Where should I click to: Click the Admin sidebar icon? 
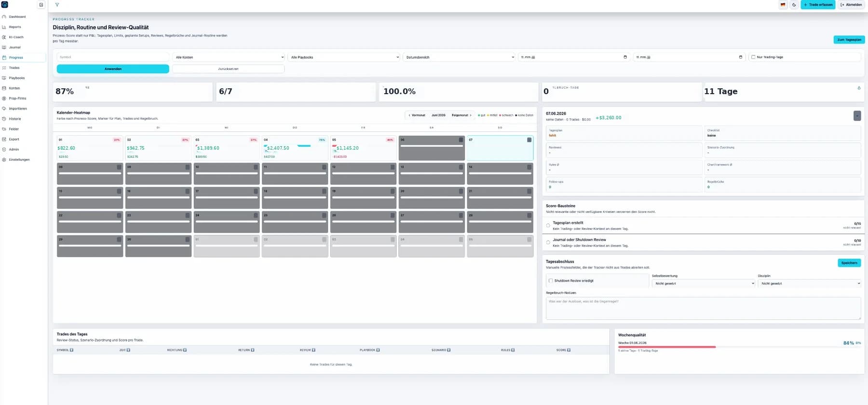point(4,149)
